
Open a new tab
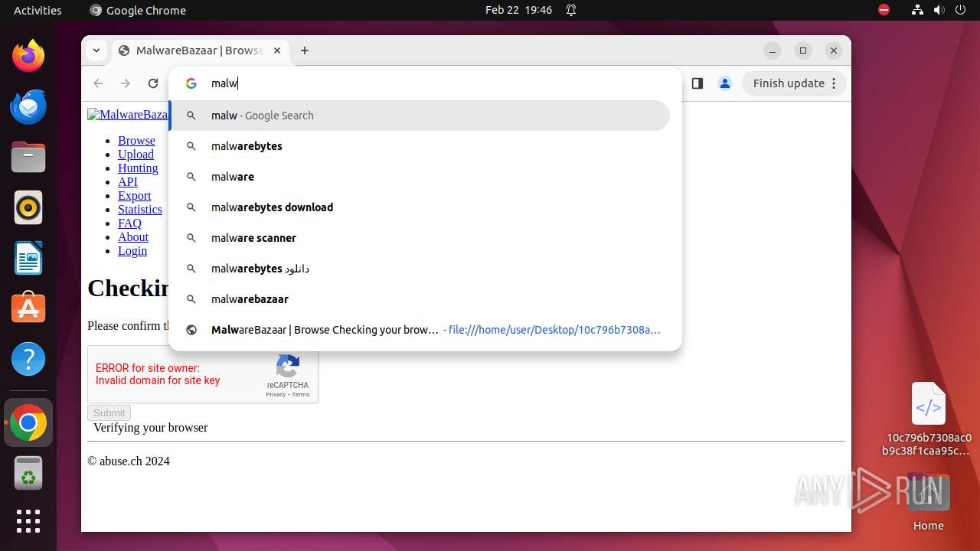(x=305, y=51)
